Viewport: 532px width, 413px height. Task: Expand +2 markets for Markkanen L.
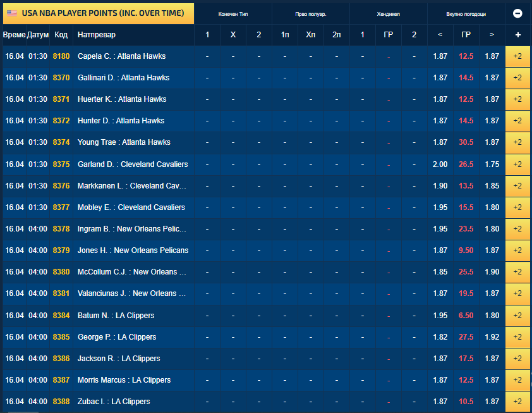point(517,186)
